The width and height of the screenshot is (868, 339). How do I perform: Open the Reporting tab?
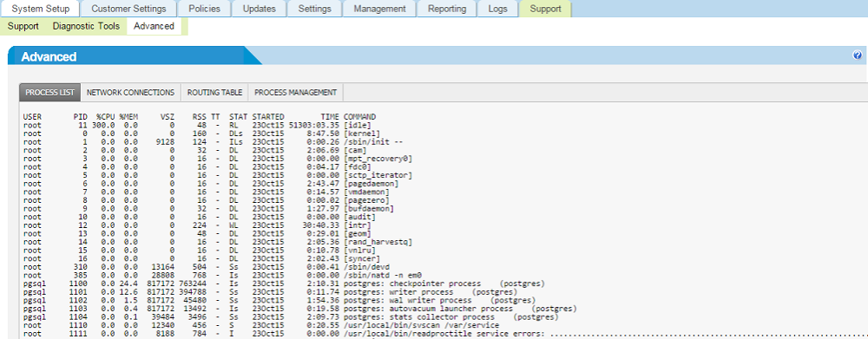[x=447, y=9]
